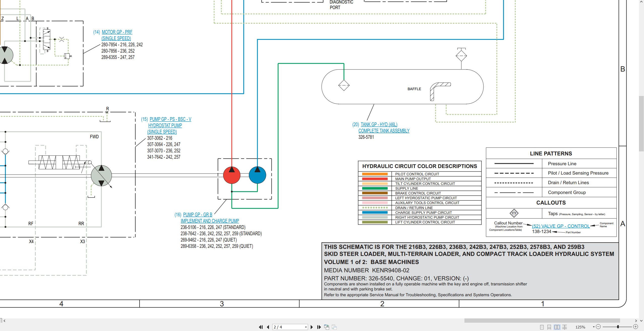Click COMPLETE TANK ASSEMBLY link
Viewport: 644px width, 331px height.
[384, 131]
